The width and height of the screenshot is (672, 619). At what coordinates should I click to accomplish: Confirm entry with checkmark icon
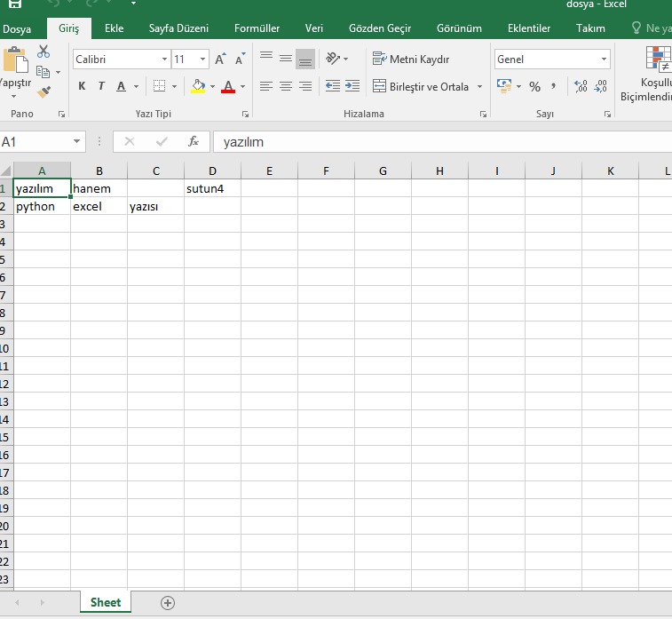pos(162,141)
